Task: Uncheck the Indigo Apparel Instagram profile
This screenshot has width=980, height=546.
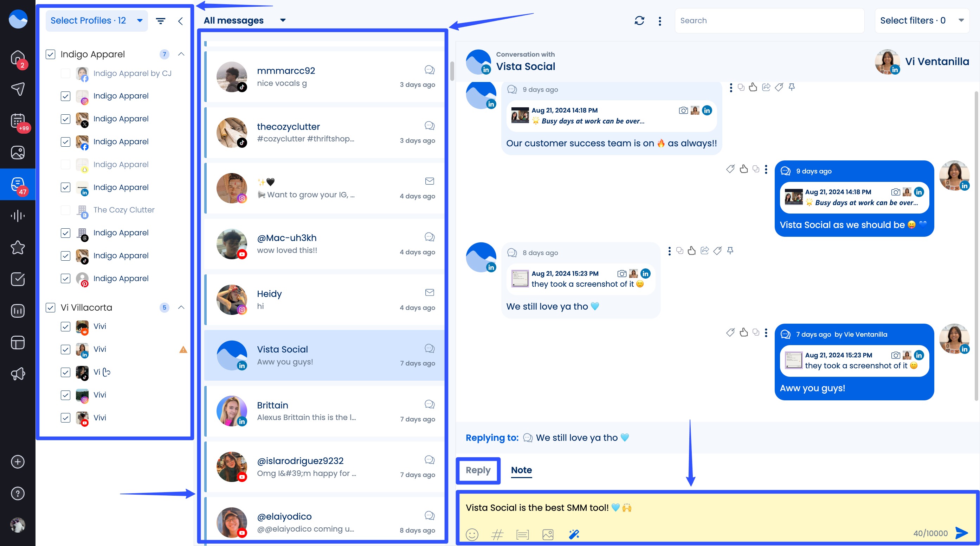Action: point(65,96)
